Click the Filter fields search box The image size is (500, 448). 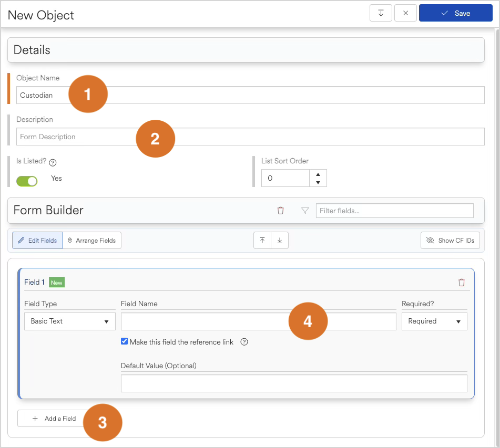pyautogui.click(x=394, y=211)
